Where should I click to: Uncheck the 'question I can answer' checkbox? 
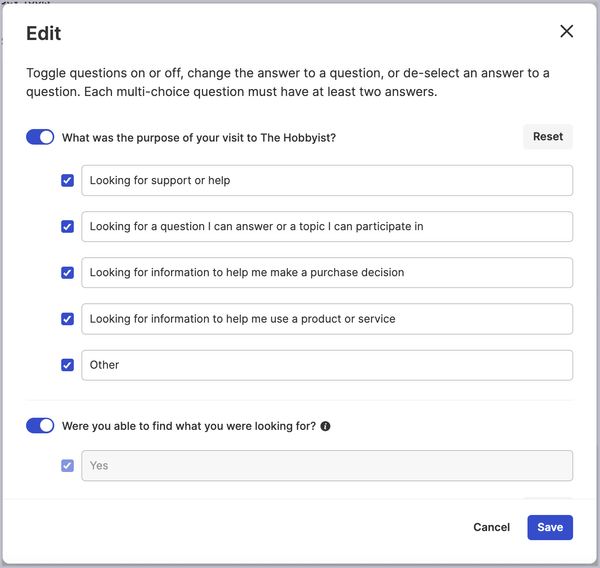(x=67, y=226)
